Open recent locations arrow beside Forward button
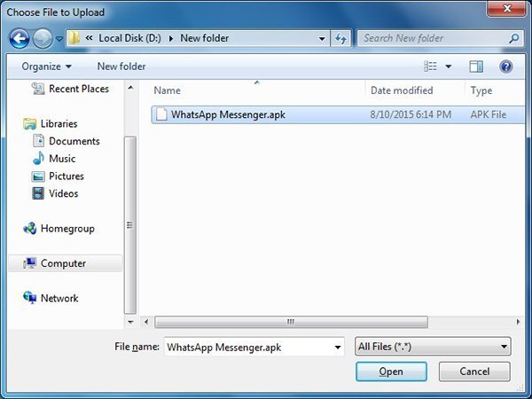 [59, 39]
